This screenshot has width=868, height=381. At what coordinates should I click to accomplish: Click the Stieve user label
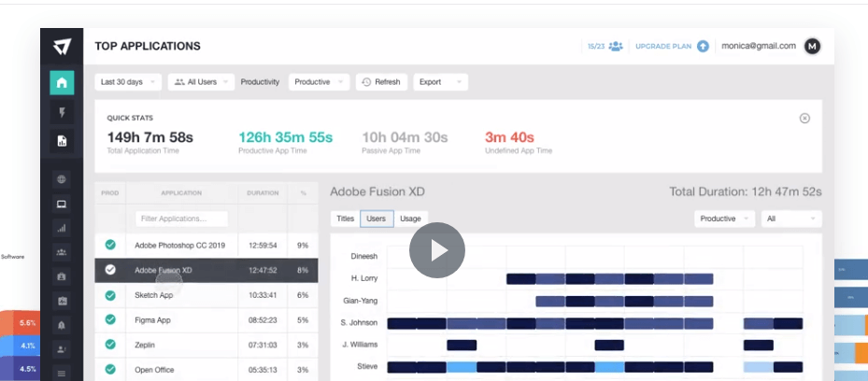[367, 367]
